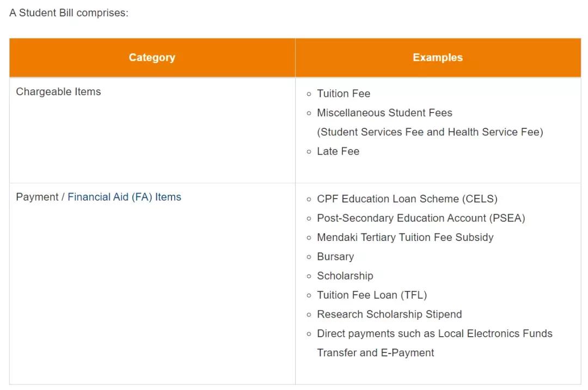Viewport: 588px width, 390px height.
Task: Click the Student Services Fee and Health Service Fee note
Action: click(x=430, y=132)
